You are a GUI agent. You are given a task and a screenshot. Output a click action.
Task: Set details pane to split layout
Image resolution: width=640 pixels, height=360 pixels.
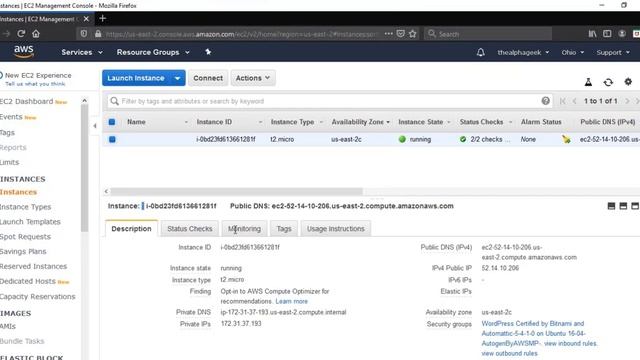(623, 206)
